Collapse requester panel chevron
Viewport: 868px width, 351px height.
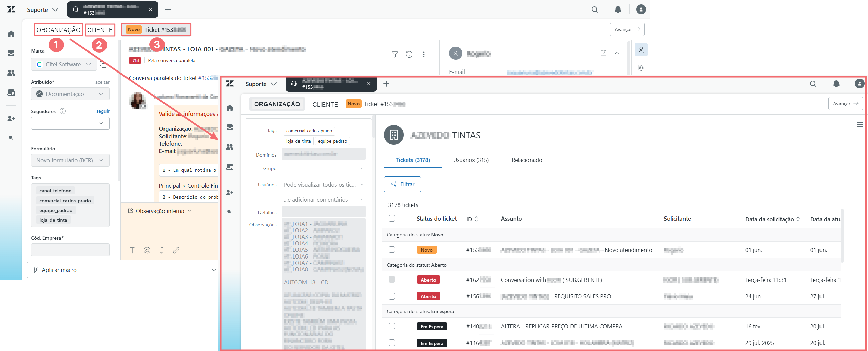tap(617, 53)
